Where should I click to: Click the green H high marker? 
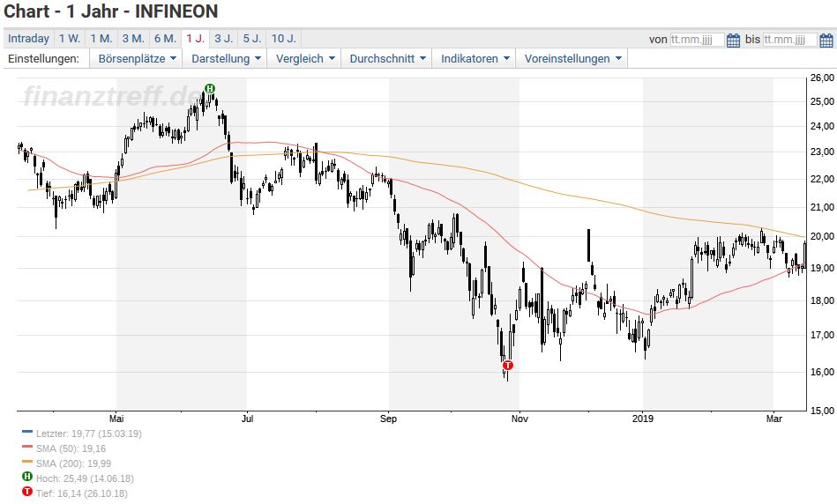(x=210, y=88)
